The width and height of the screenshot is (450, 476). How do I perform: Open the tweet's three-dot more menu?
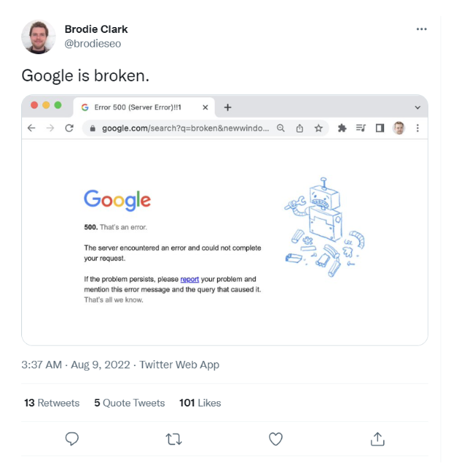coord(421,29)
